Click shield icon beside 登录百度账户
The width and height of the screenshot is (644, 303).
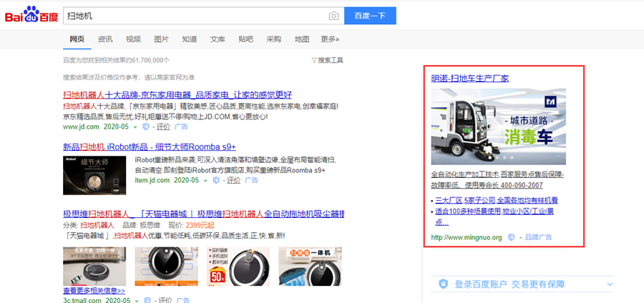pos(443,284)
